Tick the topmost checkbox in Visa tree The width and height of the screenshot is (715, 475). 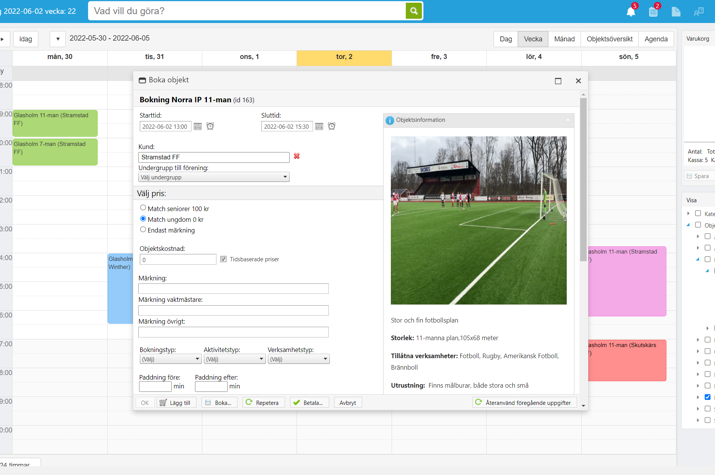click(698, 213)
